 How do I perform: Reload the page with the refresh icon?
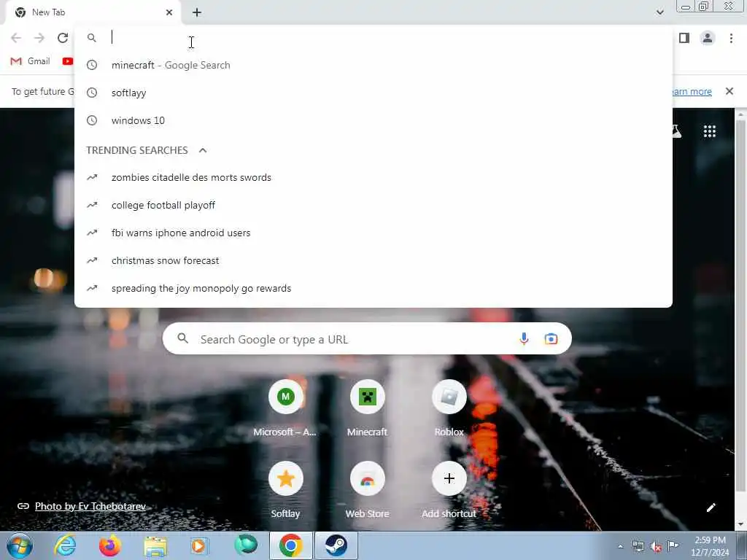63,38
